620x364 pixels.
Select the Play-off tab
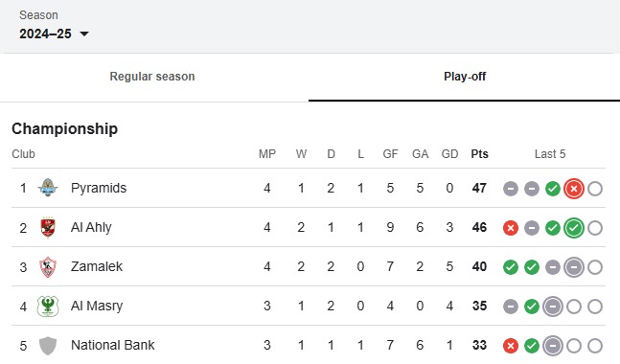[x=465, y=77]
